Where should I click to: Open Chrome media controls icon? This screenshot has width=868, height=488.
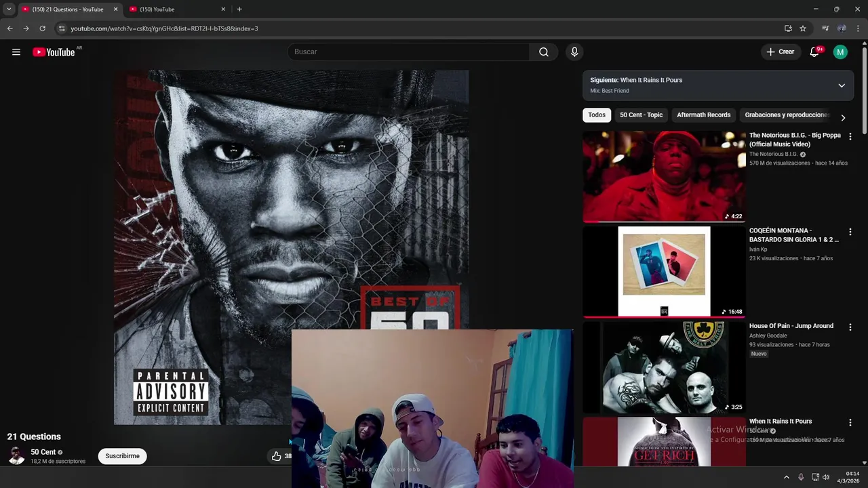coord(825,28)
